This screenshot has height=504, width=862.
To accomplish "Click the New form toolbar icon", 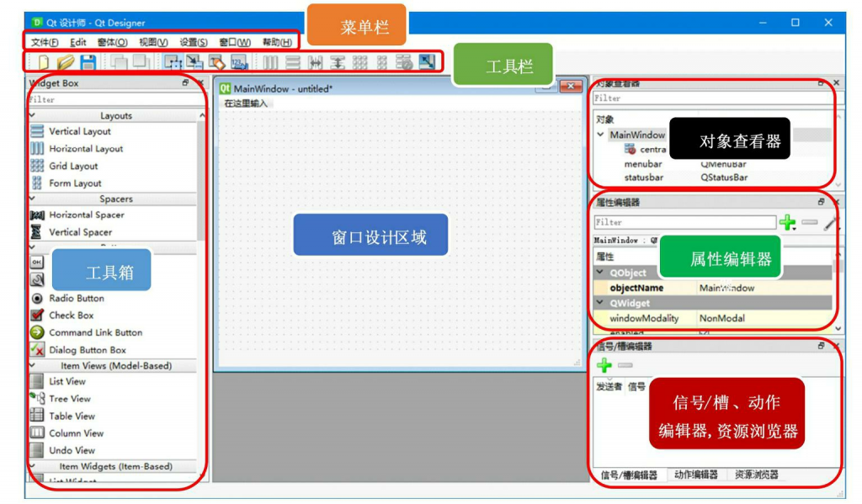I will point(44,62).
